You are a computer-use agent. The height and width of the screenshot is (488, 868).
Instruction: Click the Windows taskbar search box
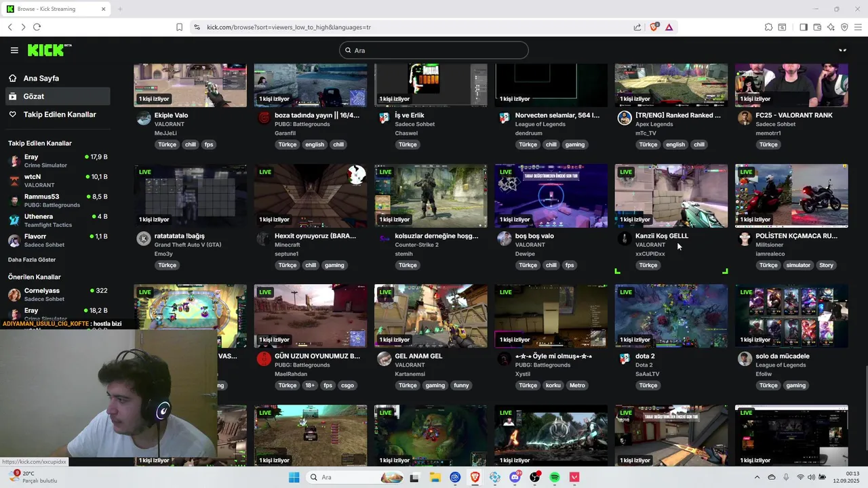click(x=356, y=477)
